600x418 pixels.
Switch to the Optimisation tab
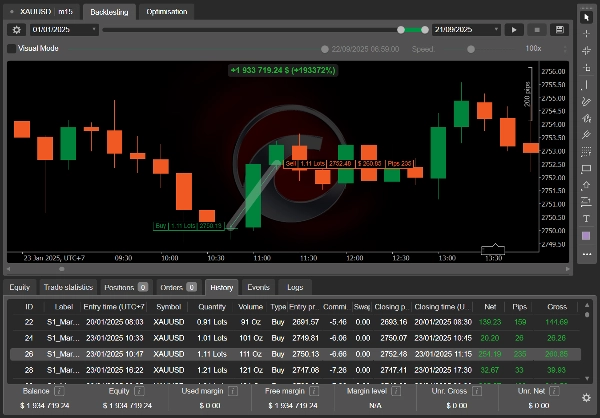click(x=166, y=11)
